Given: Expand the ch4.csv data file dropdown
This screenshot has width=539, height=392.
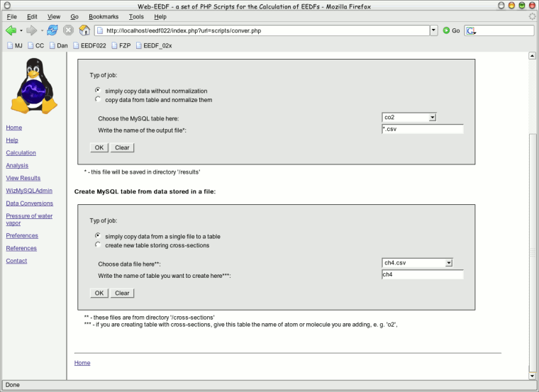Looking at the screenshot, I should tap(448, 262).
